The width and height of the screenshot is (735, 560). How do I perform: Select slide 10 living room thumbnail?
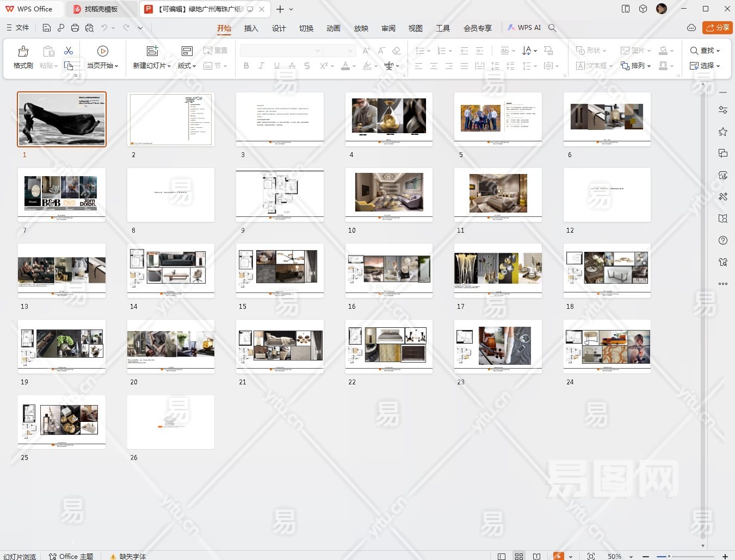tap(388, 194)
